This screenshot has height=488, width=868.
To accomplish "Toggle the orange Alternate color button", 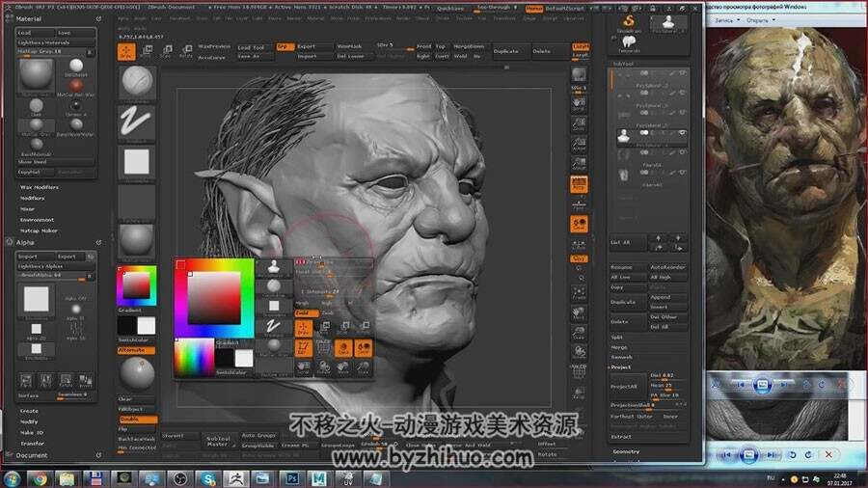I will coord(136,350).
